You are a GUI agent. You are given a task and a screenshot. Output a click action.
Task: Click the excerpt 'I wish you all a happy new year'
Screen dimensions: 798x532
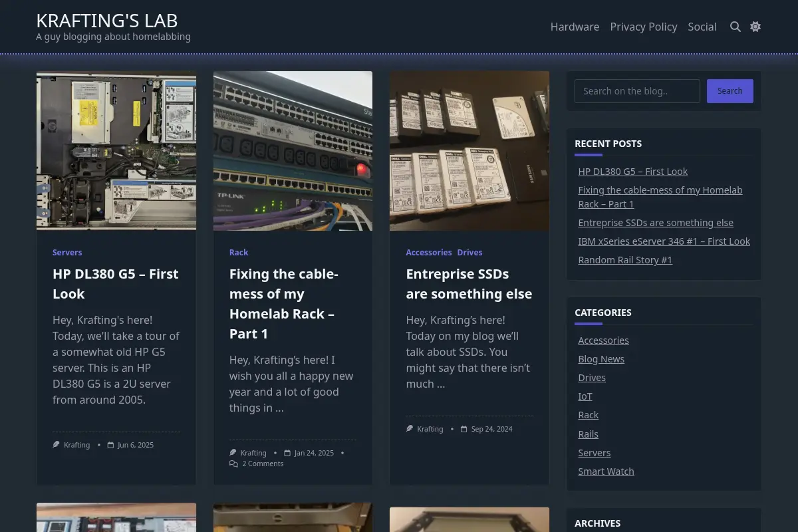(291, 384)
